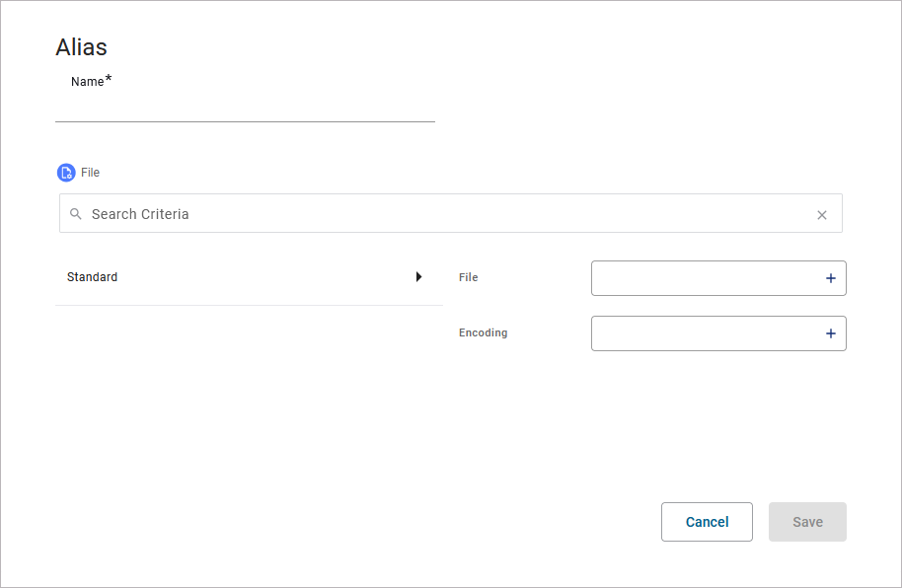Click the Name field label
902x588 pixels.
(87, 82)
